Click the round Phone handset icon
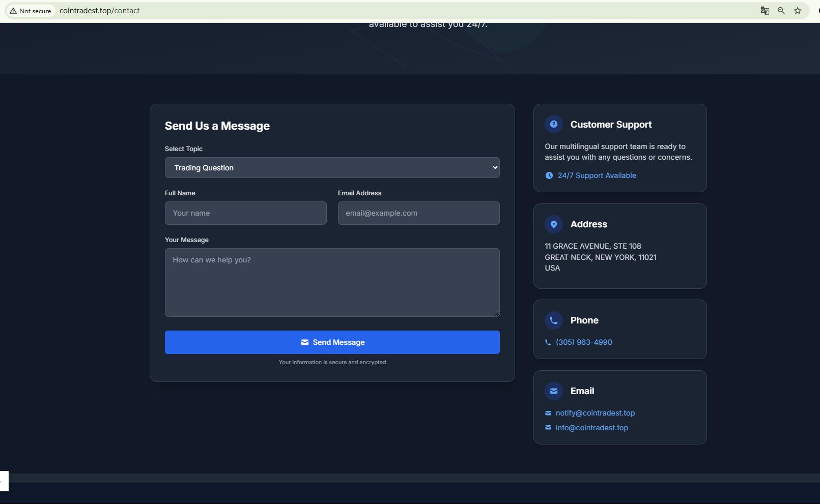This screenshot has height=504, width=820. coord(554,320)
